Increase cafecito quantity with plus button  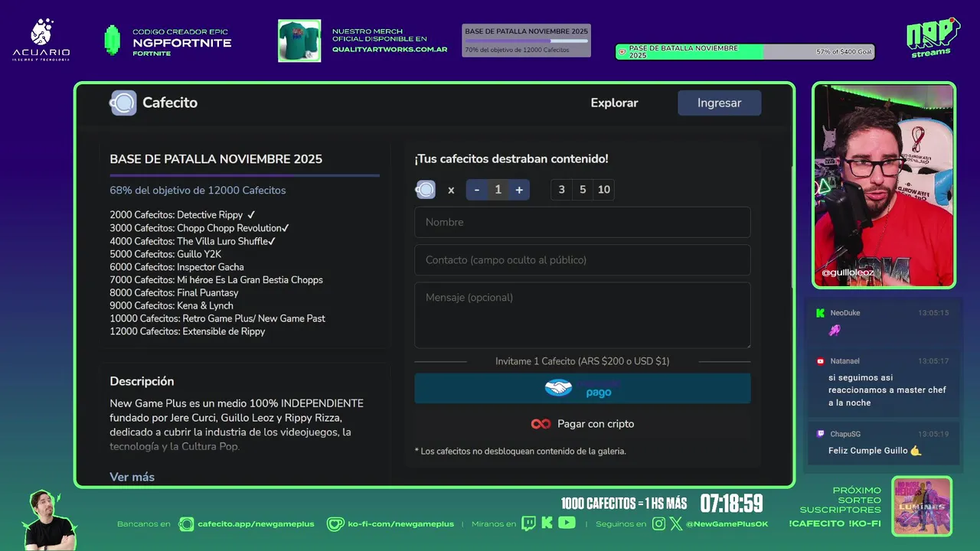519,190
